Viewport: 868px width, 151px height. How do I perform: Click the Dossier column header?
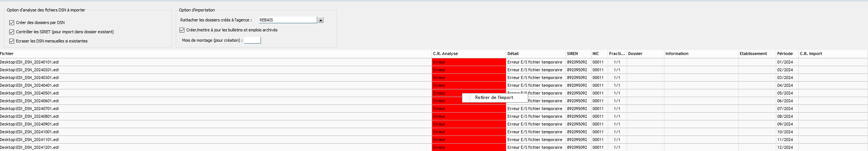click(646, 54)
